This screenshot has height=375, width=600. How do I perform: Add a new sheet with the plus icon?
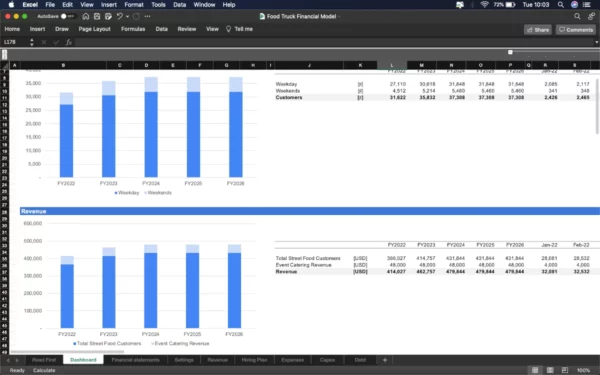tap(385, 360)
